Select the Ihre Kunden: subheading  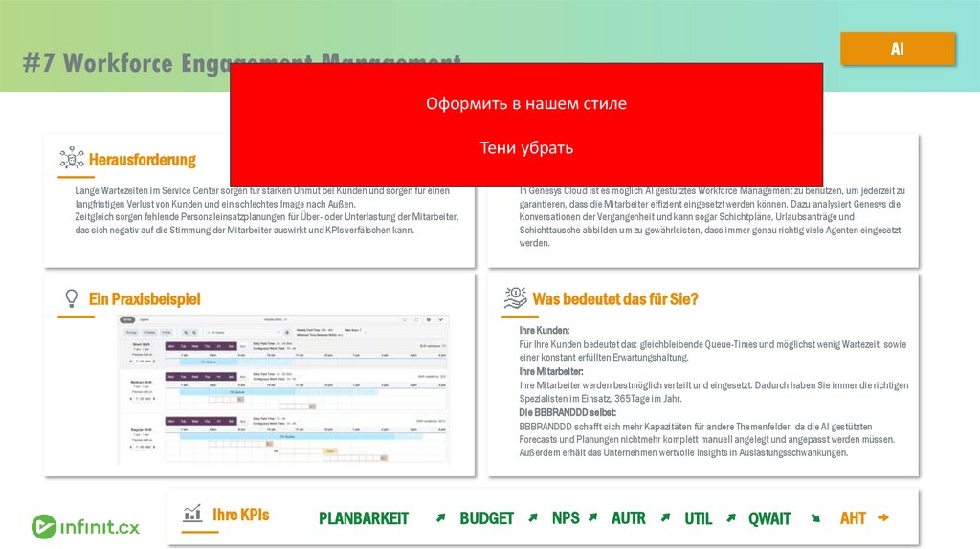pyautogui.click(x=544, y=330)
